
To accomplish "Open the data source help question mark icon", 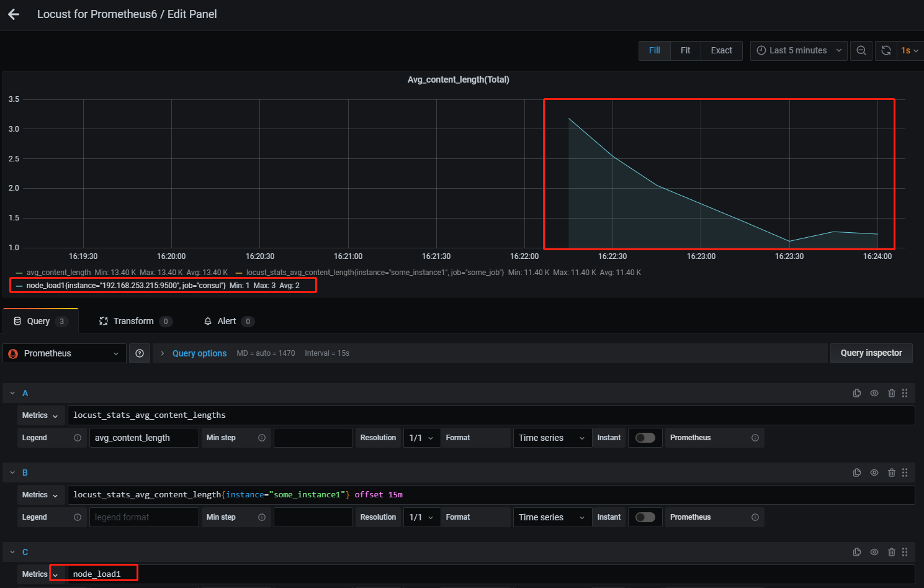I will click(x=139, y=353).
